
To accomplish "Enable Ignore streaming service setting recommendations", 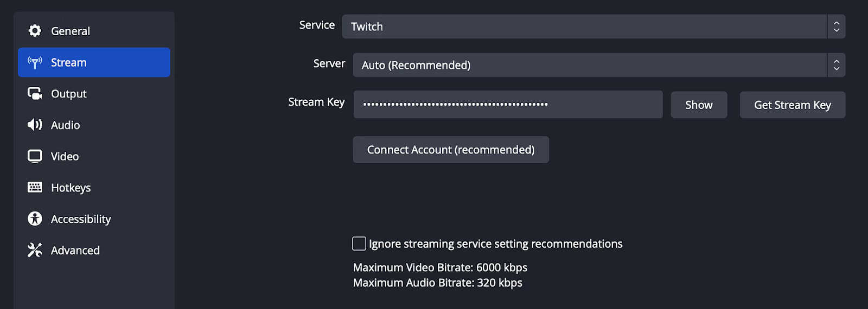I will point(359,243).
